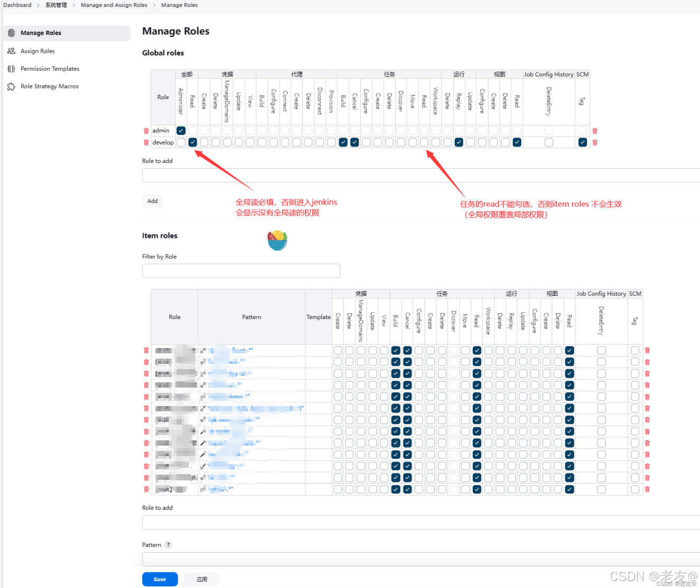
Task: Uncheck 运行 Replay for develop role
Action: click(x=459, y=142)
